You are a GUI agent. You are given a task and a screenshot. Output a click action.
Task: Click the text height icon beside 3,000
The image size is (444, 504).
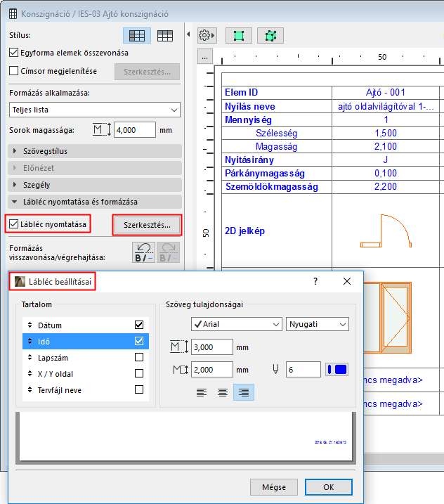pos(179,347)
